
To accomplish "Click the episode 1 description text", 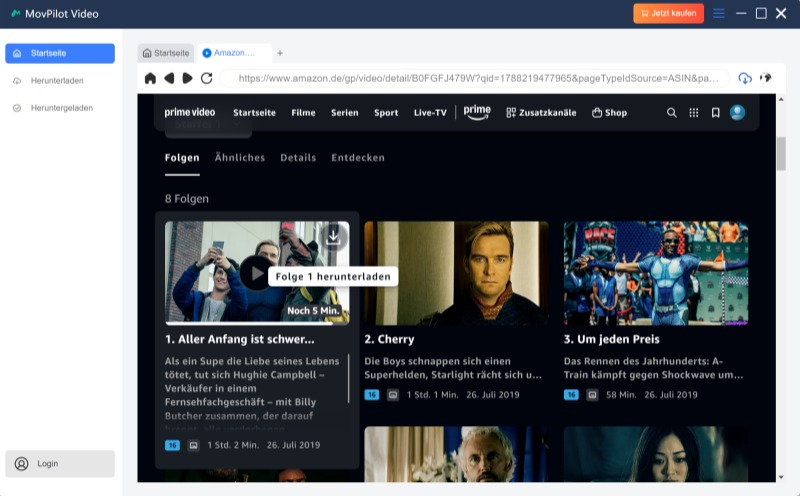I will tap(252, 395).
